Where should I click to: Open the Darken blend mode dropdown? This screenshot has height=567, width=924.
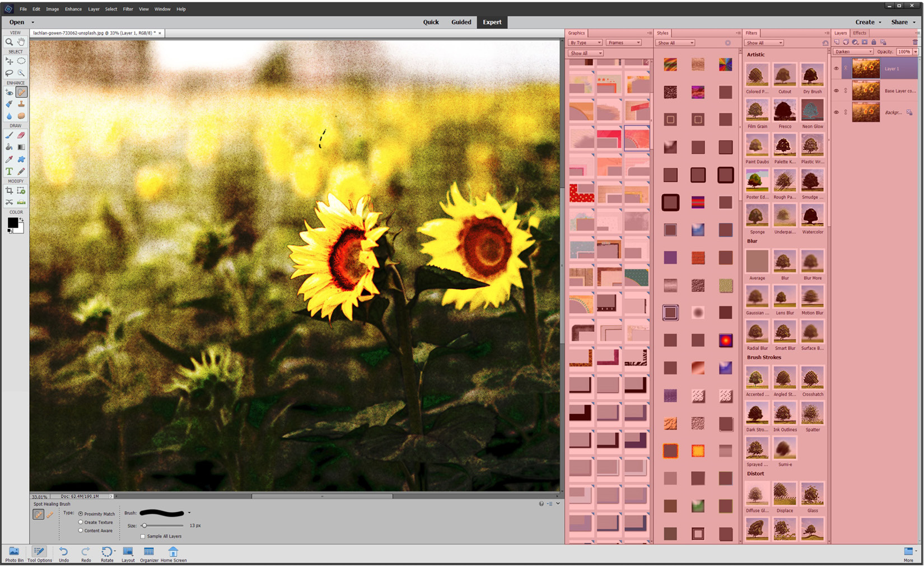tap(853, 51)
